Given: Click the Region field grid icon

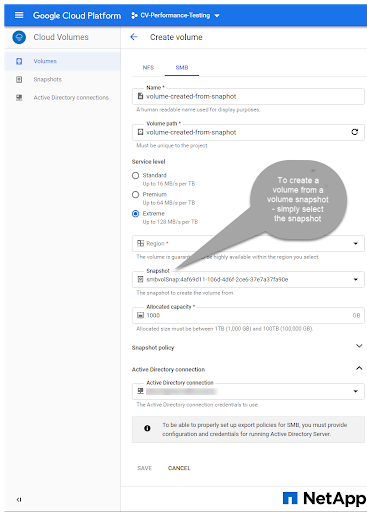Looking at the screenshot, I should point(140,243).
